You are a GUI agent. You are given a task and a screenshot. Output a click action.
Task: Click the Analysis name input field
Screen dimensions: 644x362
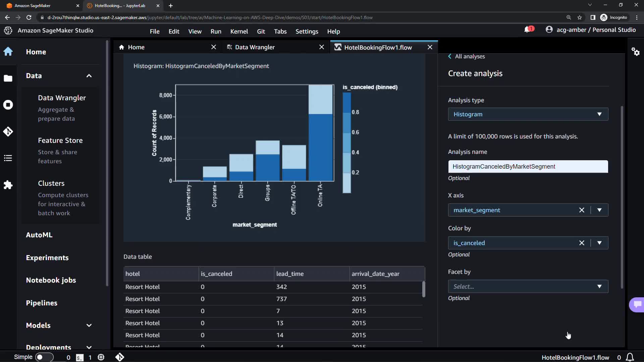[x=528, y=167]
